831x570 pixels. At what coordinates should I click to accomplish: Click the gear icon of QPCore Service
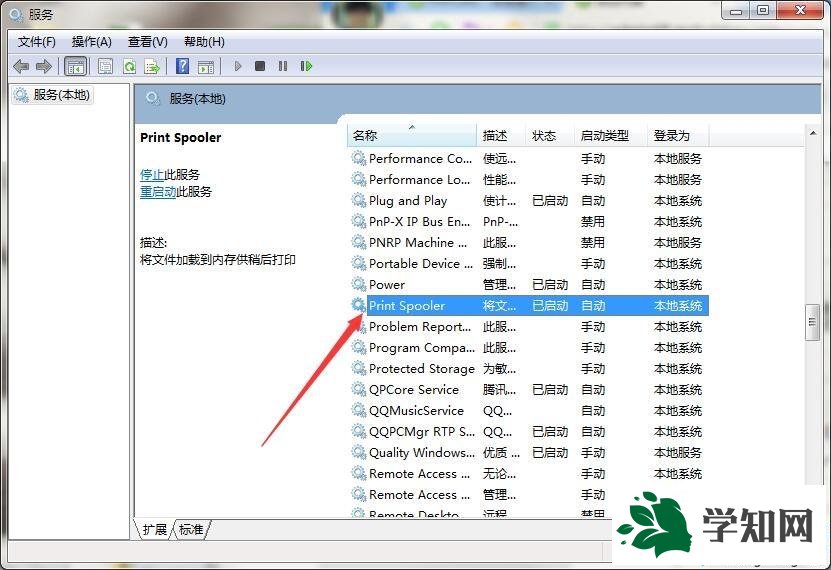coord(359,389)
